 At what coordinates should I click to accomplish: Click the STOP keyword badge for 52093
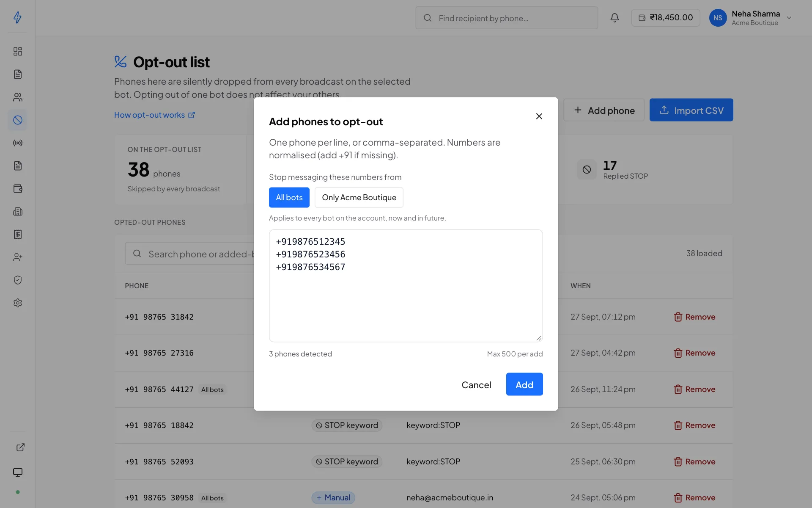tap(347, 462)
